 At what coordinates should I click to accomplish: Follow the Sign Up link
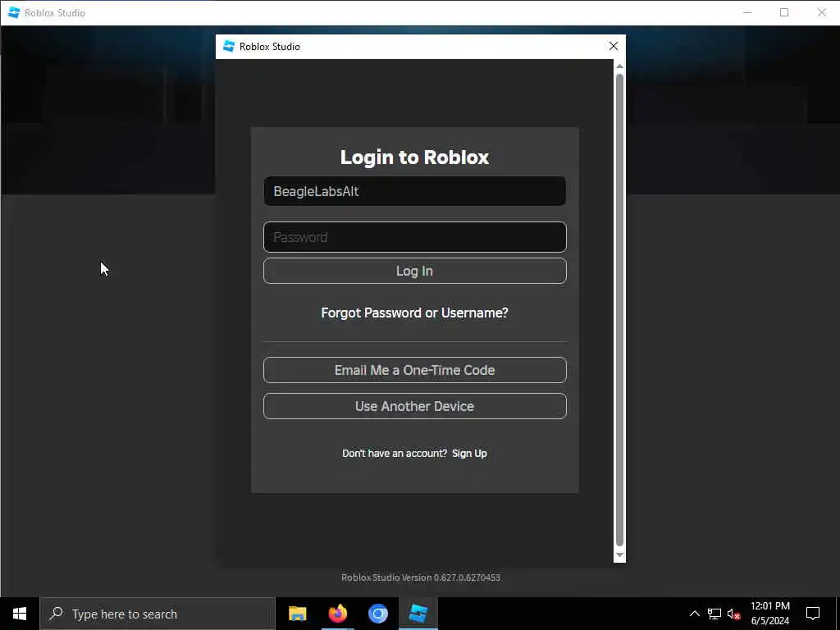[x=469, y=453]
